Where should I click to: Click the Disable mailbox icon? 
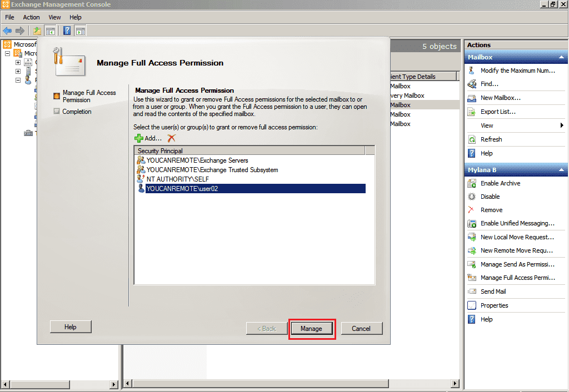tap(472, 197)
